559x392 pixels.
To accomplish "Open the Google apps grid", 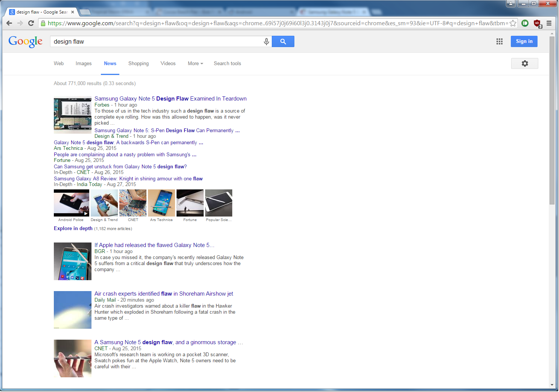I will coord(500,41).
